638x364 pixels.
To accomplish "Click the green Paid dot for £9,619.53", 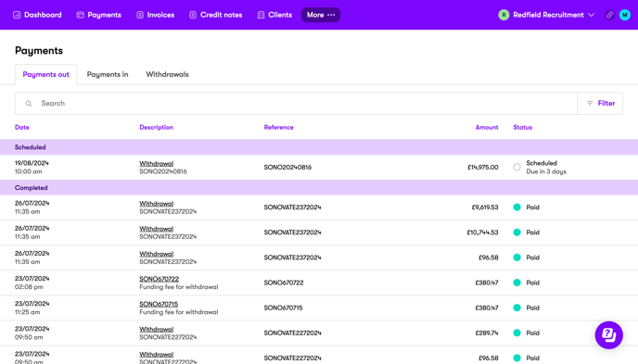I will [x=517, y=207].
